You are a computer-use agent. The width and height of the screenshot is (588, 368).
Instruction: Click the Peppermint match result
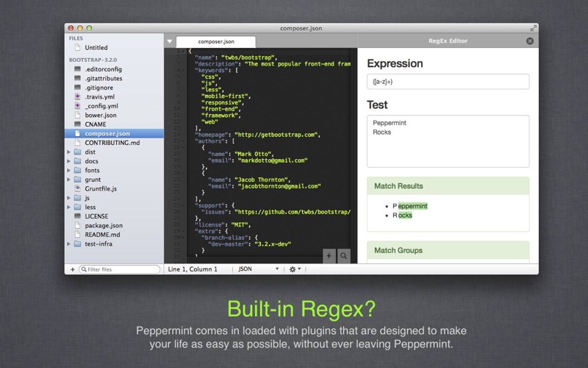410,206
